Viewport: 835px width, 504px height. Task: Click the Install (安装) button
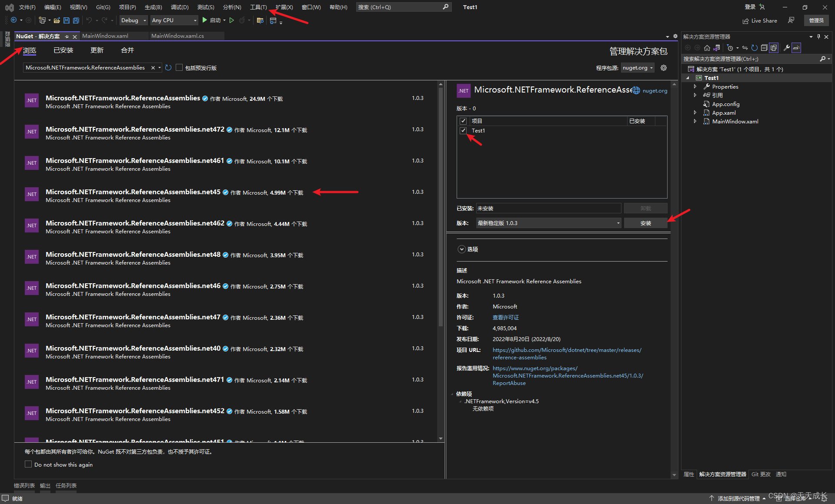click(645, 223)
